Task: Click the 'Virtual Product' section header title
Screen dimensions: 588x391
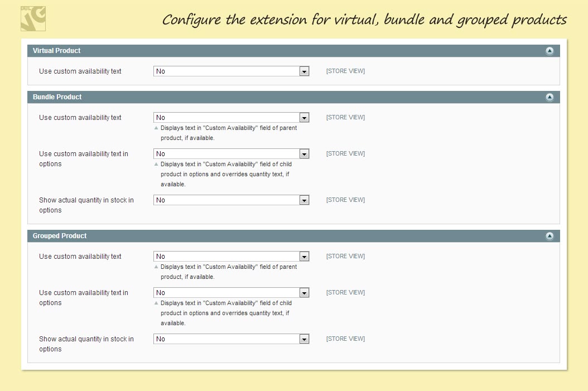Action: click(x=57, y=51)
